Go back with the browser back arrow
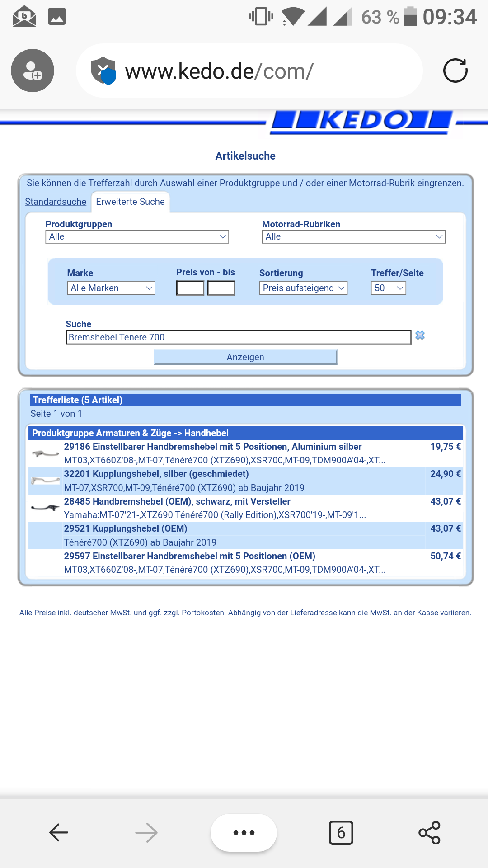This screenshot has height=868, width=488. (59, 832)
